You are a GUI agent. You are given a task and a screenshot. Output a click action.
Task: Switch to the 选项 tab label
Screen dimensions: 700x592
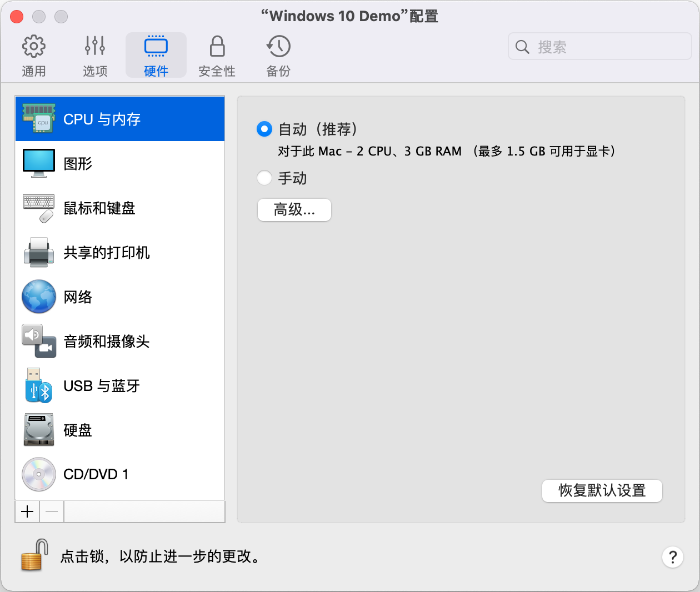tap(95, 71)
